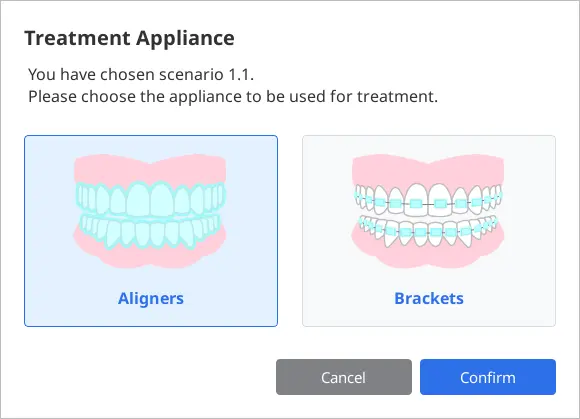Image resolution: width=580 pixels, height=419 pixels.
Task: Click the Aligners text label
Action: [x=151, y=298]
